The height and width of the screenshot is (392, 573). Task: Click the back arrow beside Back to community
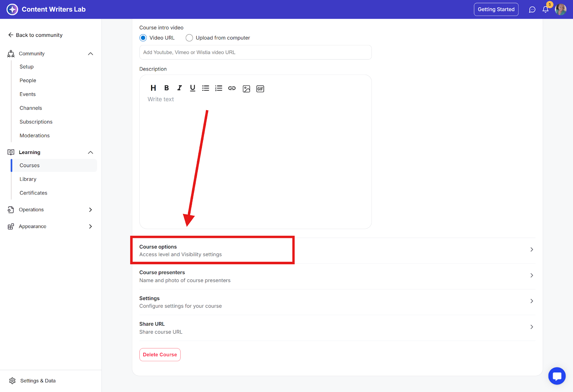pyautogui.click(x=11, y=35)
